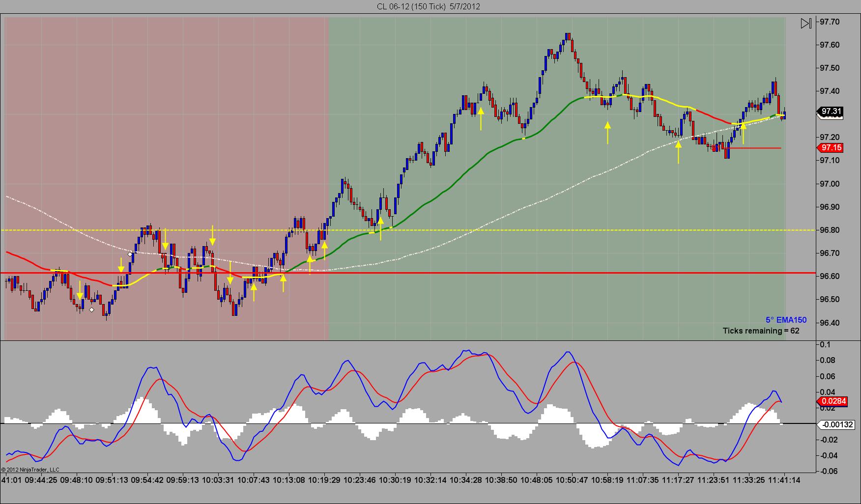
Task: Click the chart title CL 06-12 (150 Tick)
Action: [412, 6]
